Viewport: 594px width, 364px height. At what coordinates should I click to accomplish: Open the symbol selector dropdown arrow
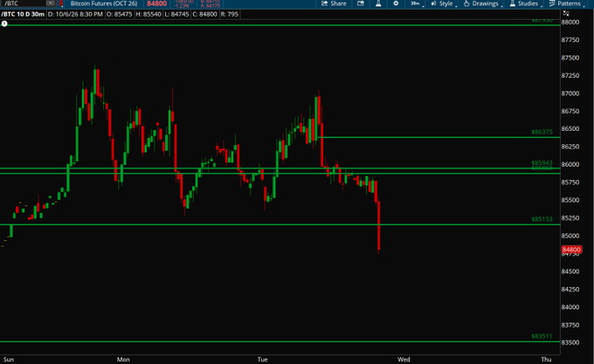(51, 3)
